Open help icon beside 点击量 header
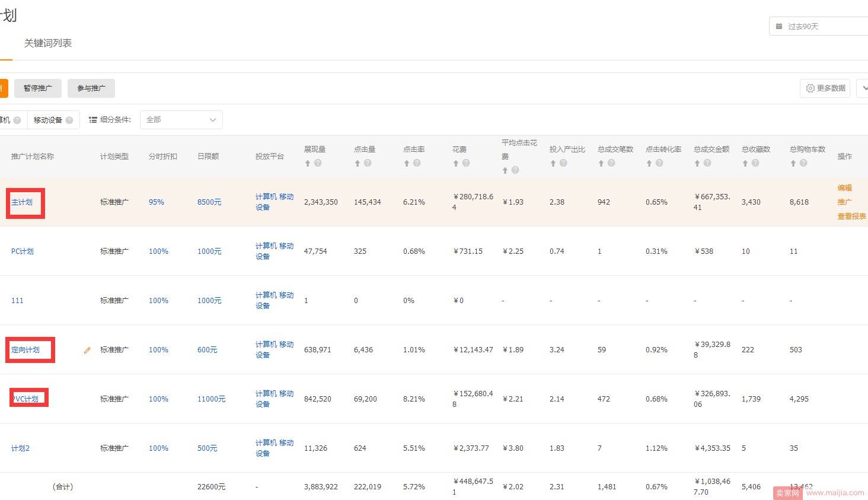This screenshot has height=500, width=868. (368, 163)
